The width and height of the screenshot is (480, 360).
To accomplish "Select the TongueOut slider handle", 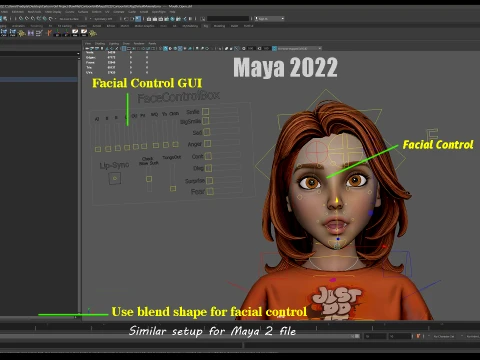I will coord(173,189).
